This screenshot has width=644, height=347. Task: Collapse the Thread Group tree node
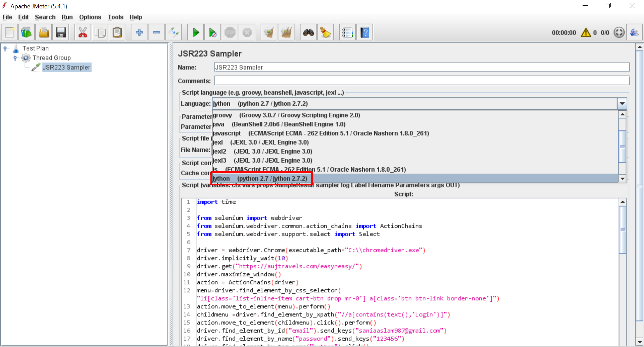pyautogui.click(x=15, y=58)
